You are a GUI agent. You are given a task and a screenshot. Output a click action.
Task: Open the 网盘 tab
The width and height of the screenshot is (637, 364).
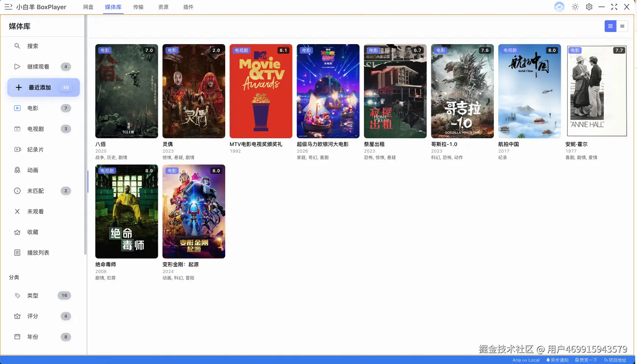[88, 7]
